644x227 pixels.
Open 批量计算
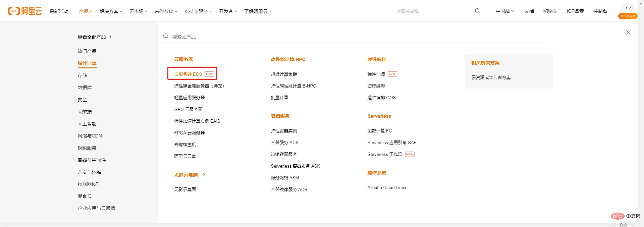click(279, 98)
